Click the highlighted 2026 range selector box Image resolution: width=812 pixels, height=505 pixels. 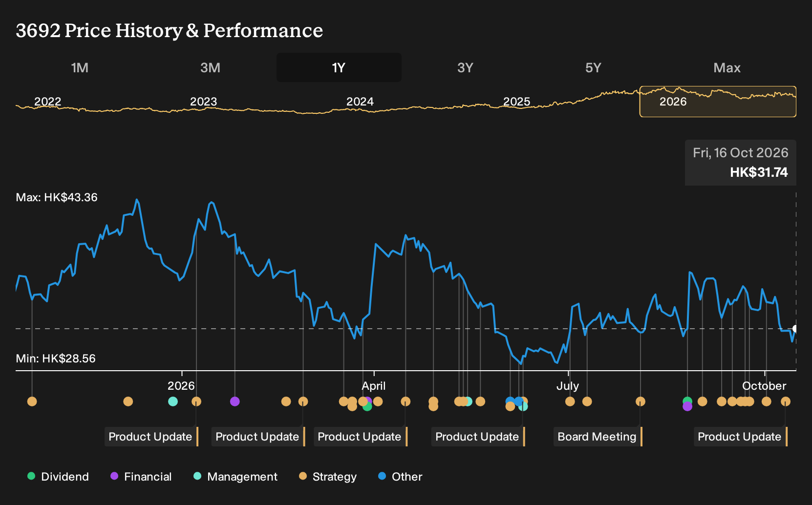point(718,102)
